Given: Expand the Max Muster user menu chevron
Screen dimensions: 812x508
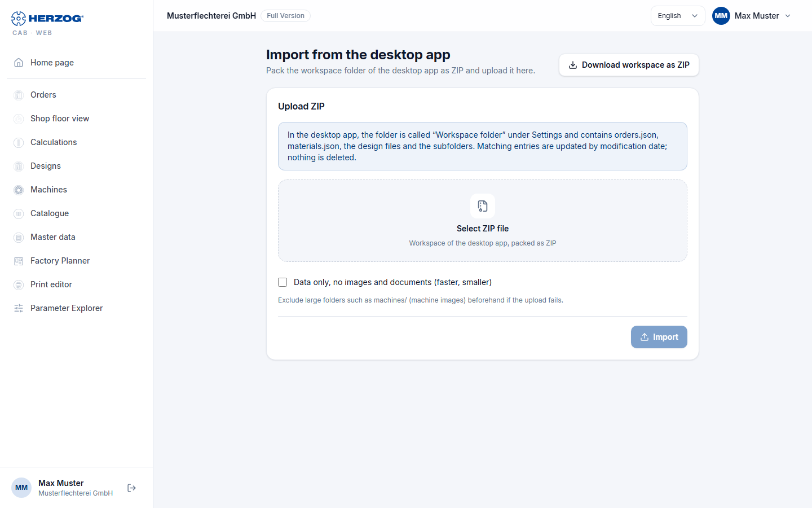Looking at the screenshot, I should 788,16.
